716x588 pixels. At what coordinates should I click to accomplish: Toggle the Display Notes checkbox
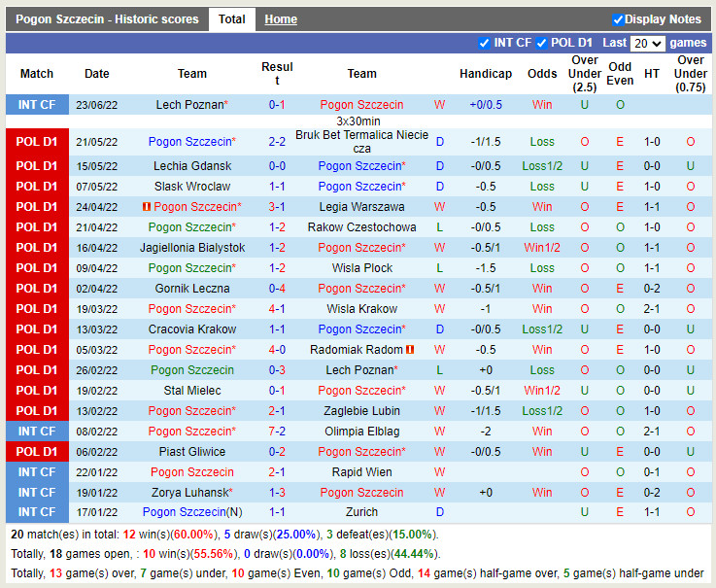[x=618, y=19]
